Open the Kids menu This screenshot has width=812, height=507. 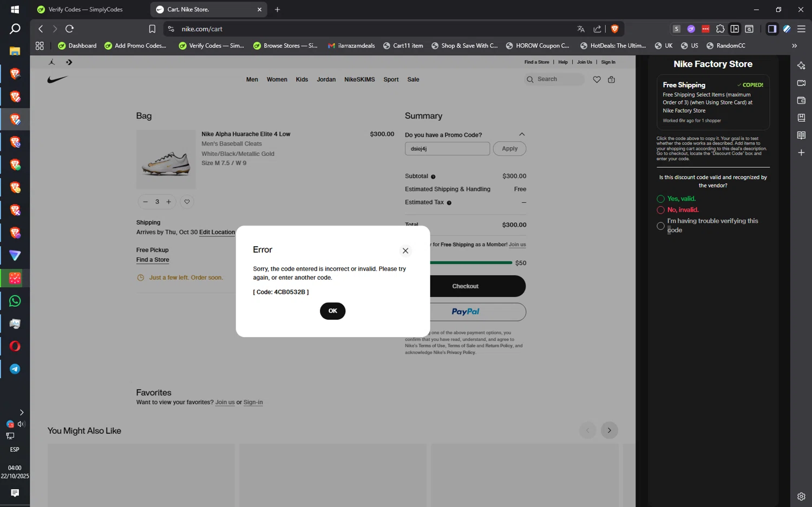pyautogui.click(x=302, y=80)
